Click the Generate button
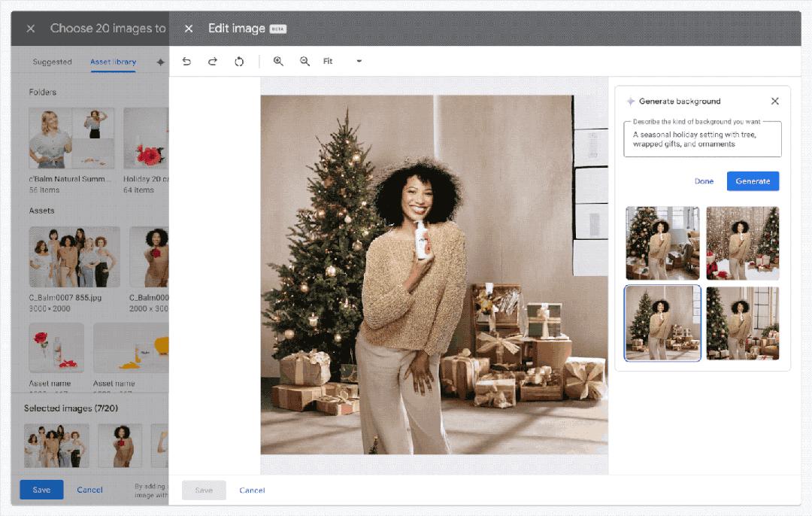Screen dimensions: 812x516 (x=753, y=181)
